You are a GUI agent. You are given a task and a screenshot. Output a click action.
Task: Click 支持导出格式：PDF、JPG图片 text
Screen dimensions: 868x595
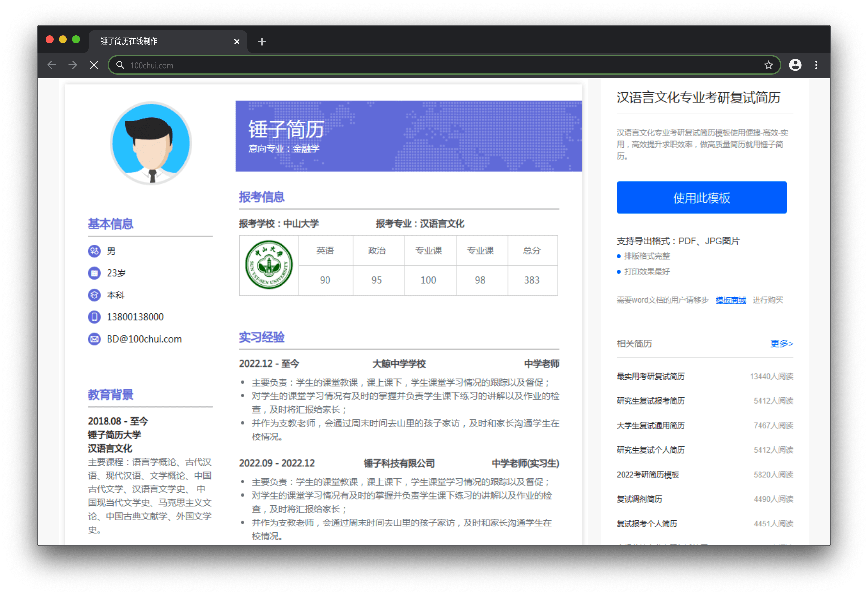point(678,241)
